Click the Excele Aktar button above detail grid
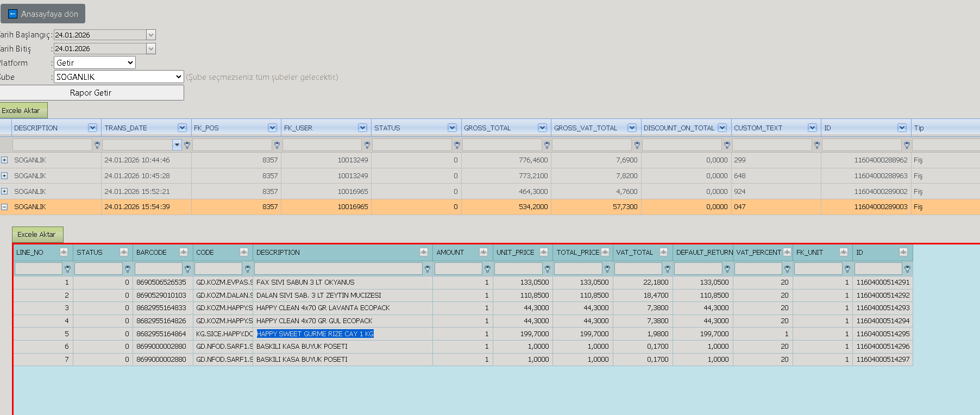This screenshot has height=415, width=980. click(x=37, y=235)
